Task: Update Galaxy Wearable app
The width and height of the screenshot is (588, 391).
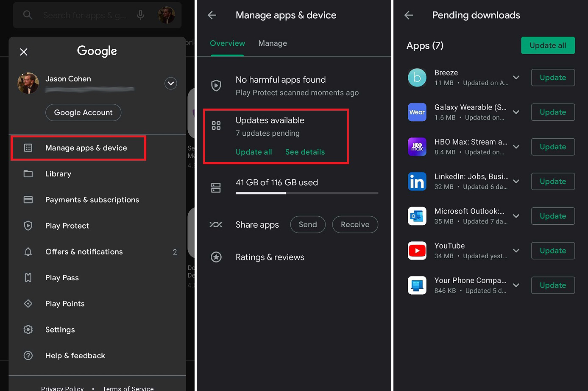Action: click(x=553, y=112)
